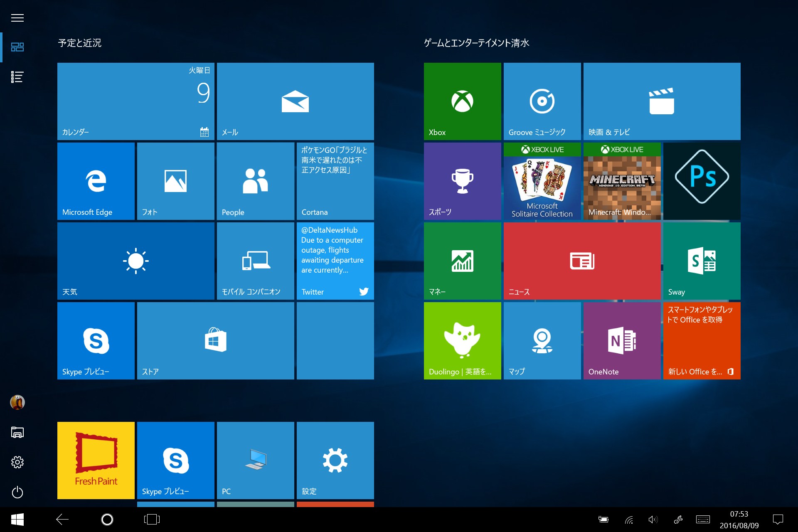Open File Explorer from the sidebar
The image size is (798, 532).
pyautogui.click(x=17, y=432)
